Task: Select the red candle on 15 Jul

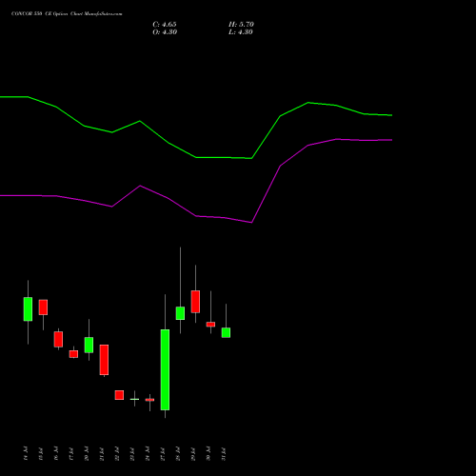Action: coord(43,307)
